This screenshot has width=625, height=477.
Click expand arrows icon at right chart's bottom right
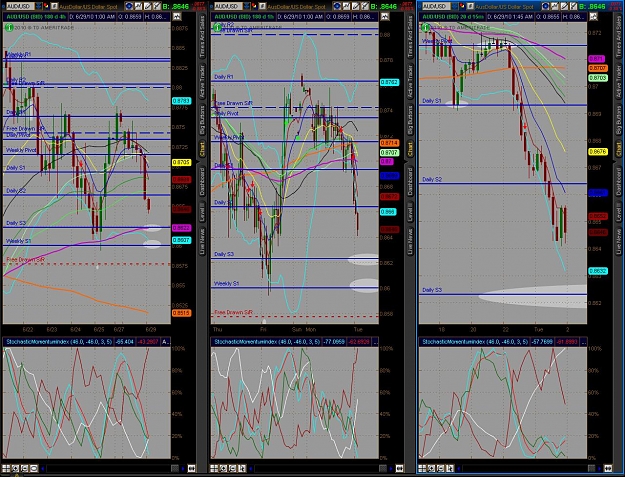click(x=608, y=468)
